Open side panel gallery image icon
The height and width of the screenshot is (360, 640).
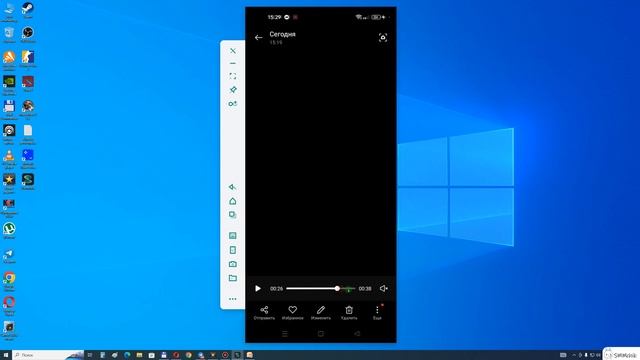[233, 236]
